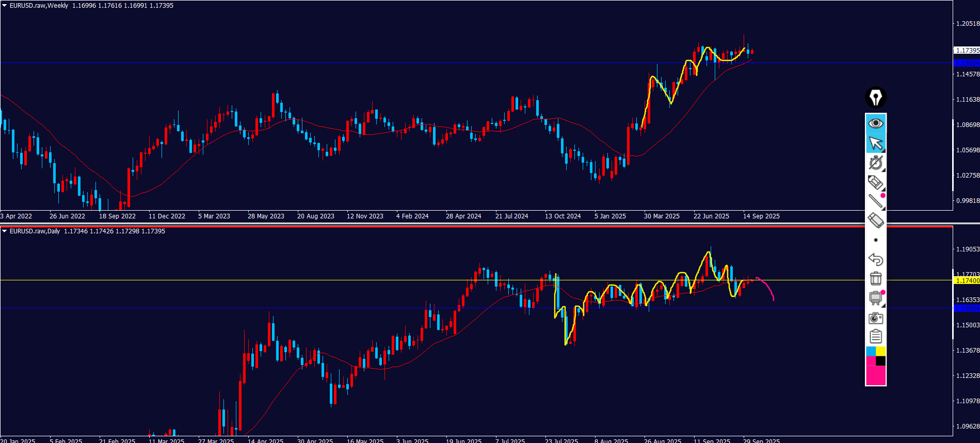Open the Epic Pen nib menu button
The image size is (980, 443).
875,98
